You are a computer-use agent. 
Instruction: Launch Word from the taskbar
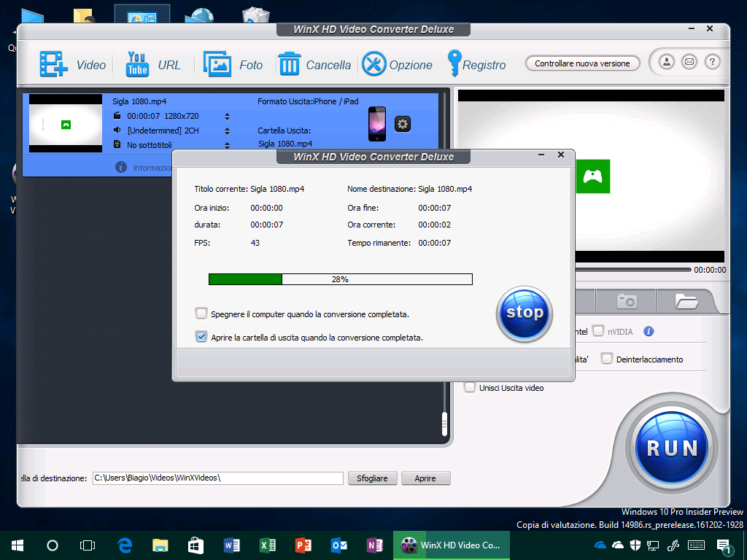pyautogui.click(x=231, y=545)
